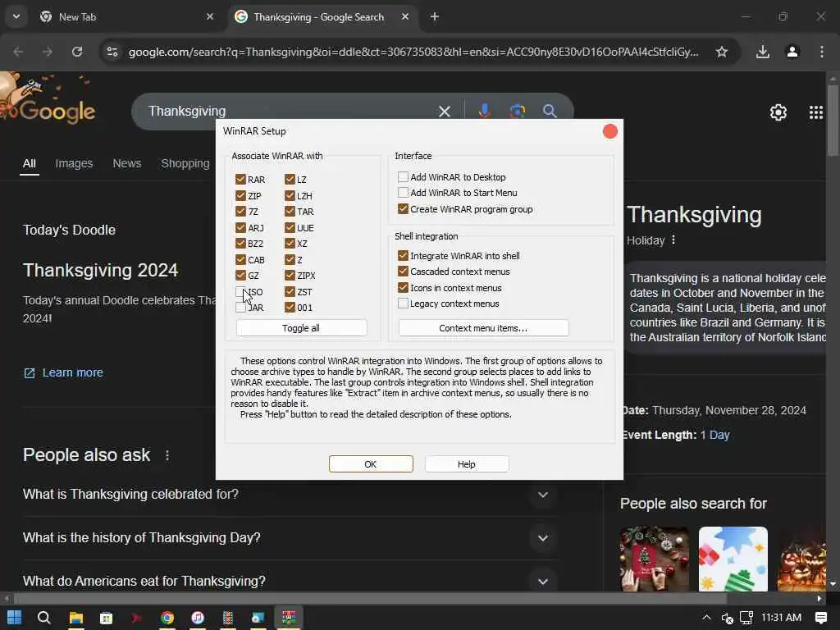Open Chrome three-dot menu

pyautogui.click(x=822, y=52)
